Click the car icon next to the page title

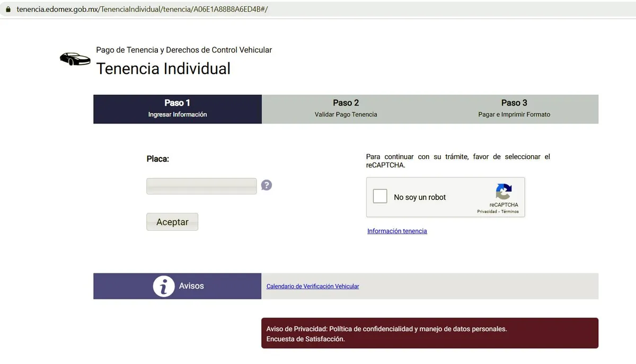(75, 59)
